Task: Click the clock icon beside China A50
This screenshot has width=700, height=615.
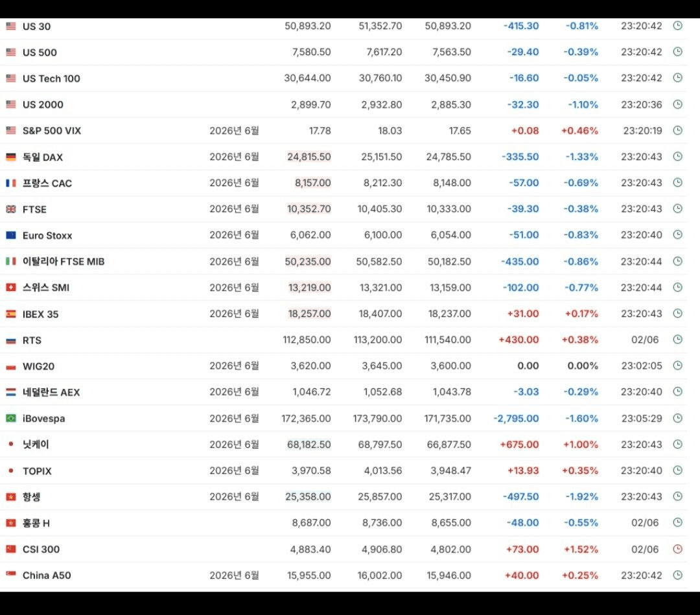Action: coord(677,575)
